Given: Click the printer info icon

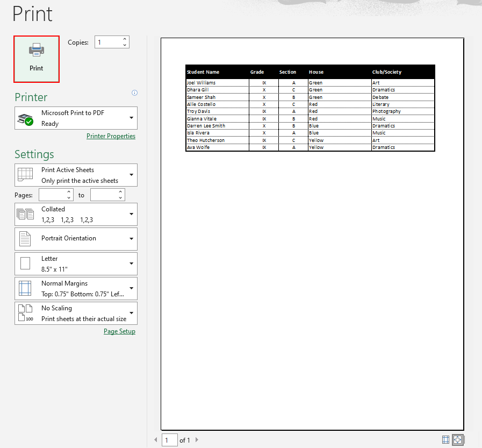Looking at the screenshot, I should point(134,93).
